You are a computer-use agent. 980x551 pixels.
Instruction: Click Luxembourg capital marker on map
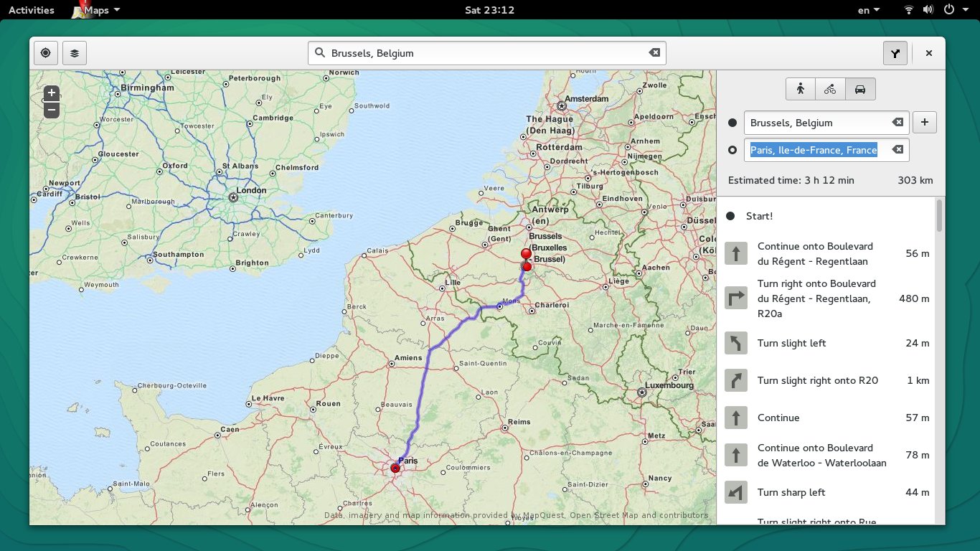click(642, 392)
